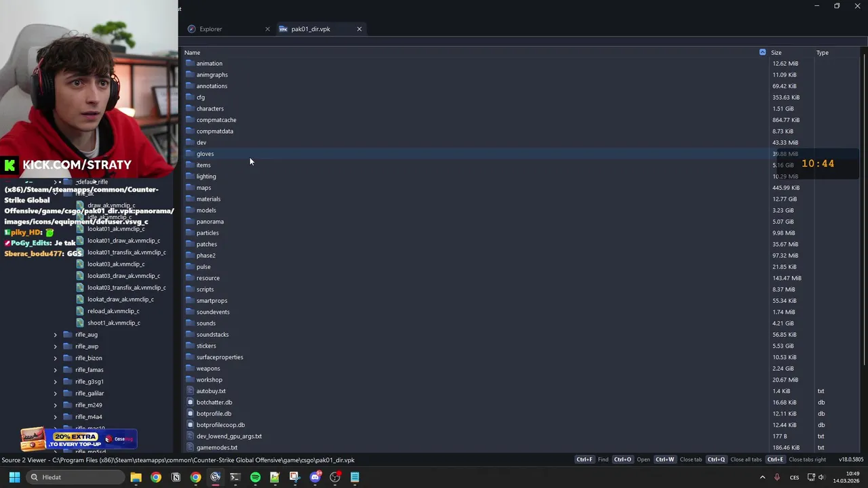Open File Explorer from the taskbar

click(x=136, y=477)
